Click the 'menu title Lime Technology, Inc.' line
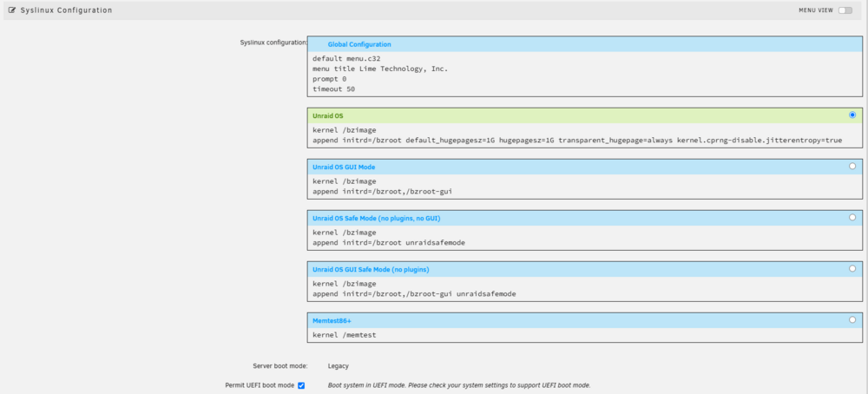The height and width of the screenshot is (394, 868). pyautogui.click(x=380, y=69)
